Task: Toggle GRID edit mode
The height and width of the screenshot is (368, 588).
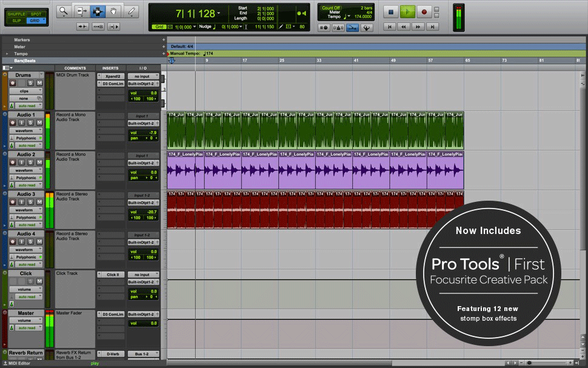Action: (x=35, y=21)
